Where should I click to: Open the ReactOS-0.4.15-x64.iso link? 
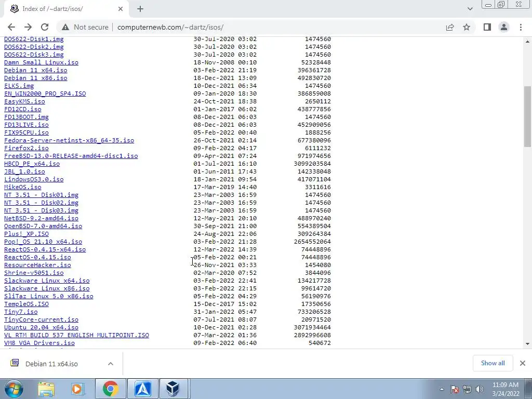(x=45, y=250)
